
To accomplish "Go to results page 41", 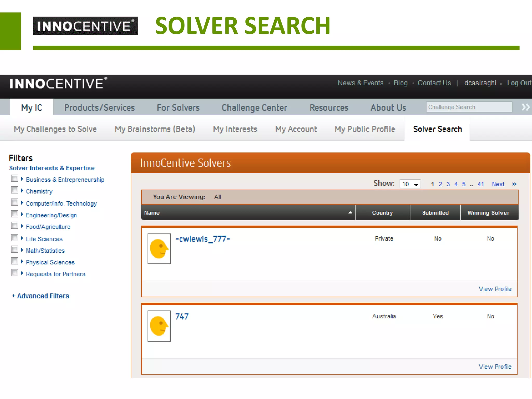I will tap(481, 184).
